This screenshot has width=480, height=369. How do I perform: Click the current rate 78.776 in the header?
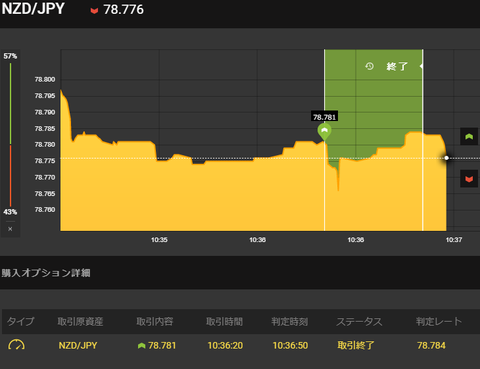tap(123, 10)
